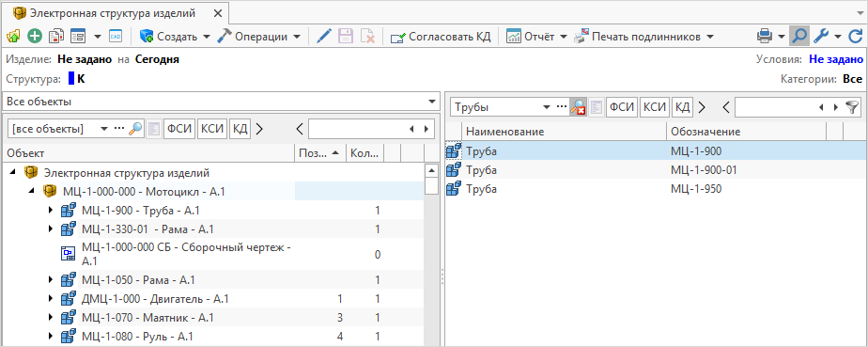Toggle the КД button in right panel

(x=683, y=107)
